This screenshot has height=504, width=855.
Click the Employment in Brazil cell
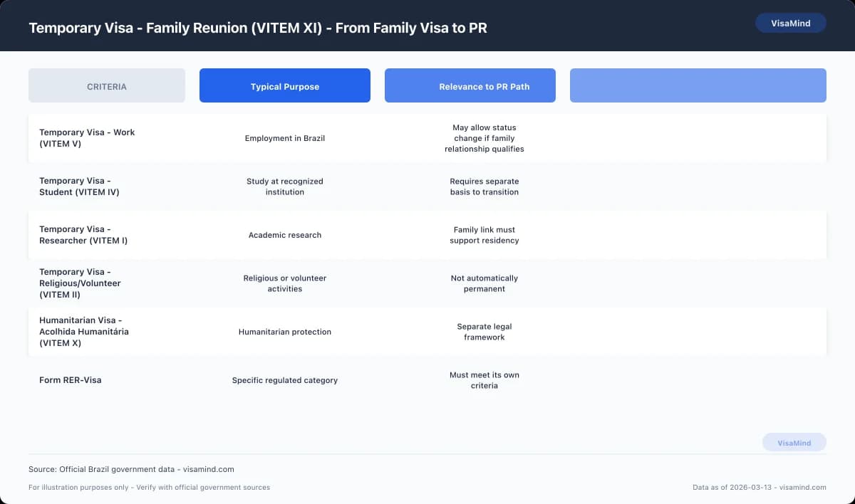click(x=284, y=138)
